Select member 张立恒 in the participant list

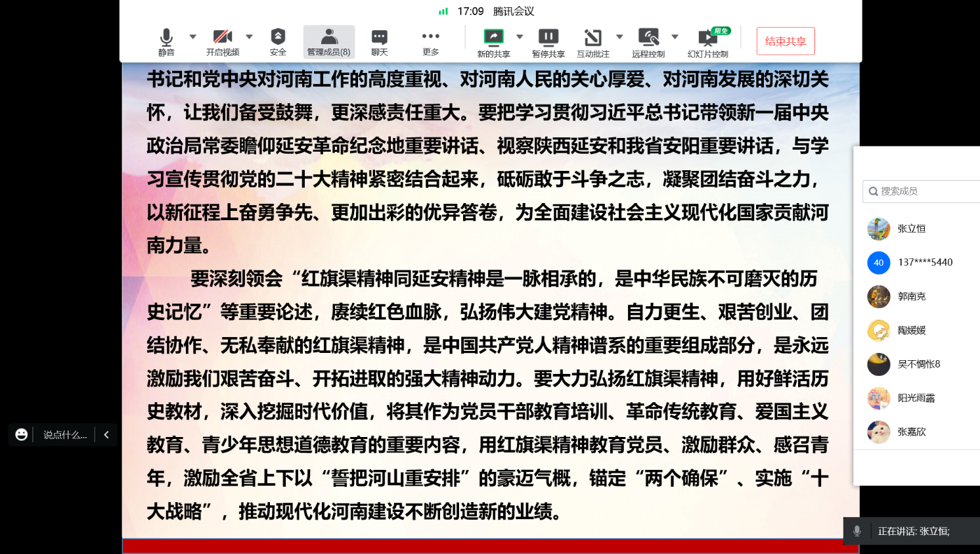coord(912,229)
